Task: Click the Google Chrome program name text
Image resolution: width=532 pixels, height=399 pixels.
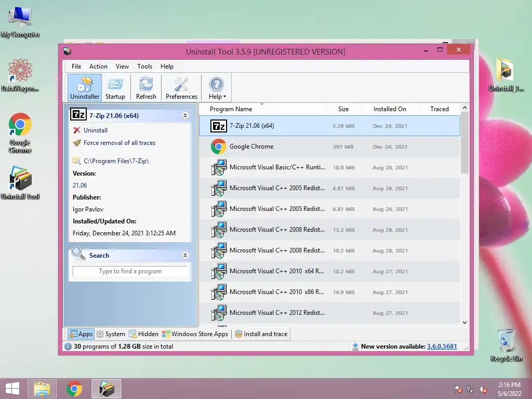Action: point(251,147)
